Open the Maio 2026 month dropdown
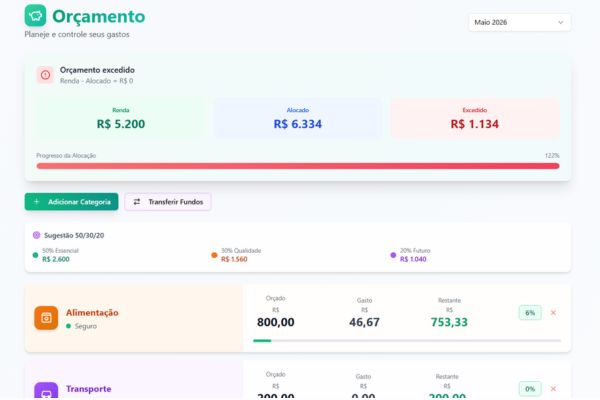The height and width of the screenshot is (400, 600). tap(519, 22)
